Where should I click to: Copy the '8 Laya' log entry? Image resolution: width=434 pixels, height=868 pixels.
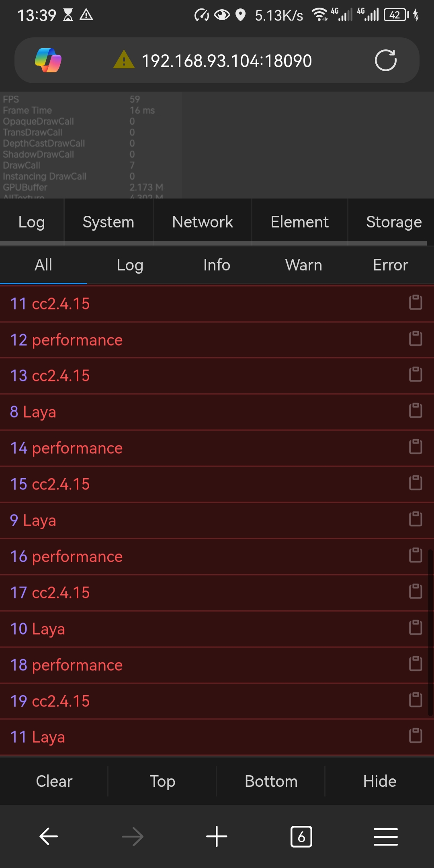tap(416, 411)
